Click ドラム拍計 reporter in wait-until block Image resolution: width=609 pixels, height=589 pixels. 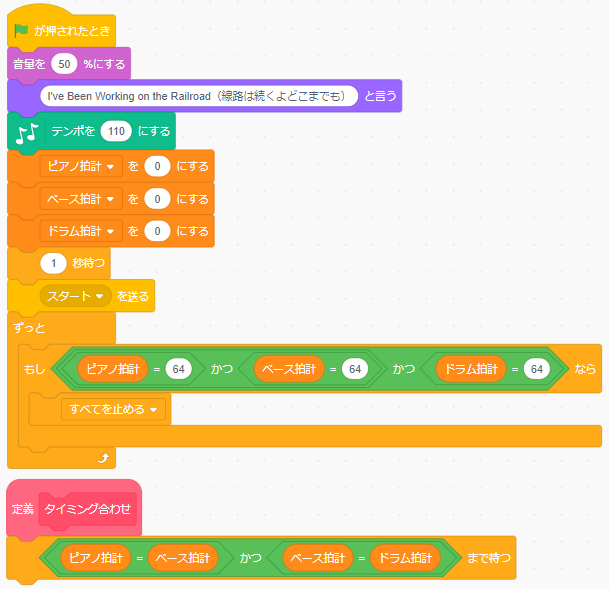pyautogui.click(x=405, y=558)
